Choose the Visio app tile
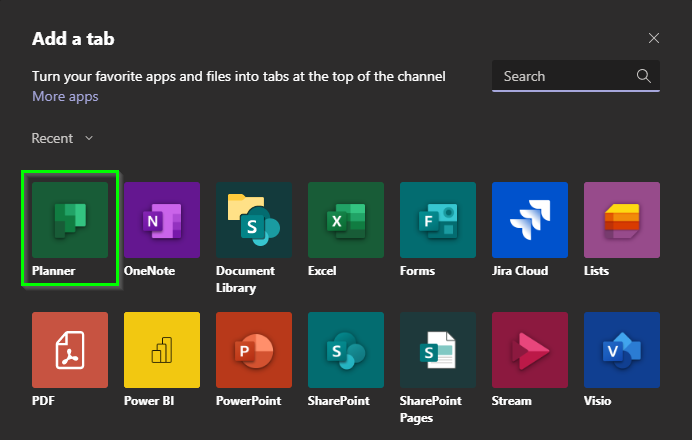 point(622,350)
